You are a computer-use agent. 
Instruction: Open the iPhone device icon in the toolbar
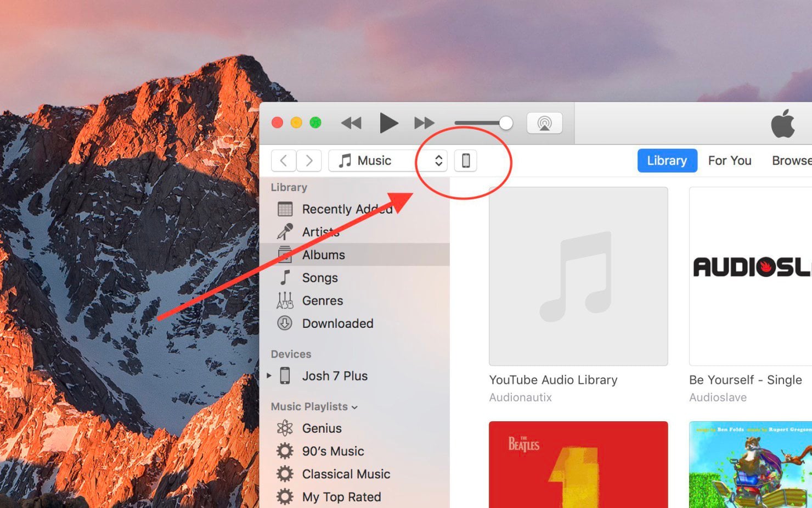click(x=466, y=160)
